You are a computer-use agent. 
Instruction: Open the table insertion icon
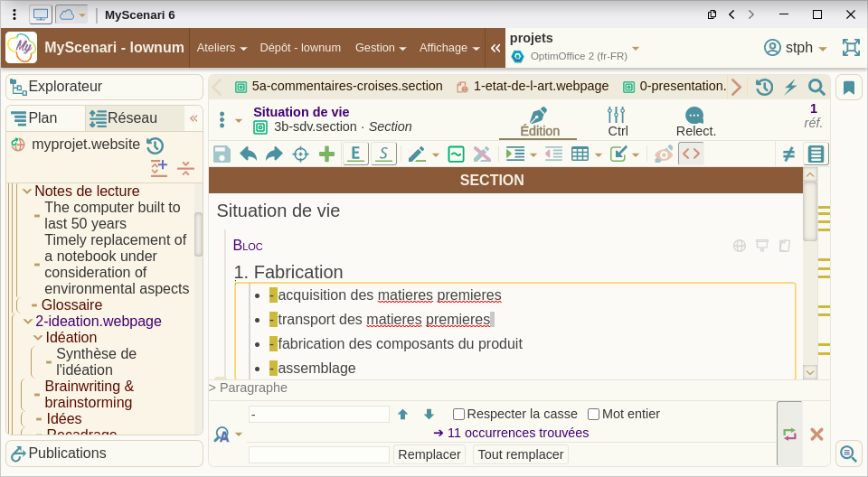click(x=580, y=154)
